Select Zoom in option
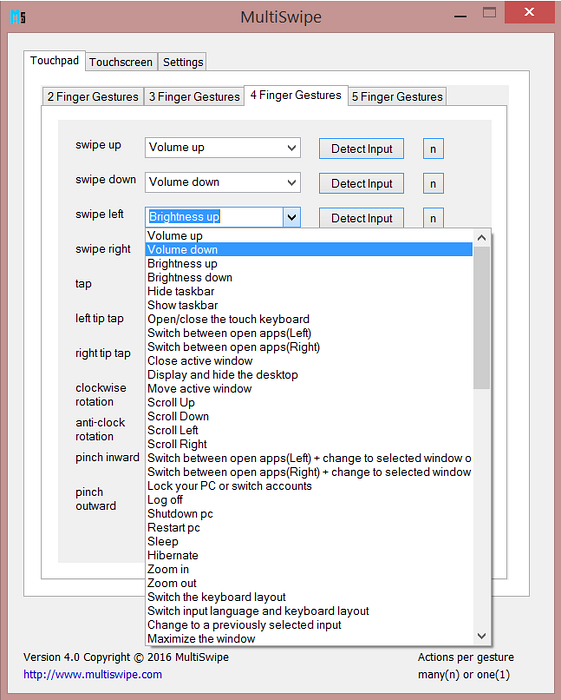 click(x=309, y=569)
